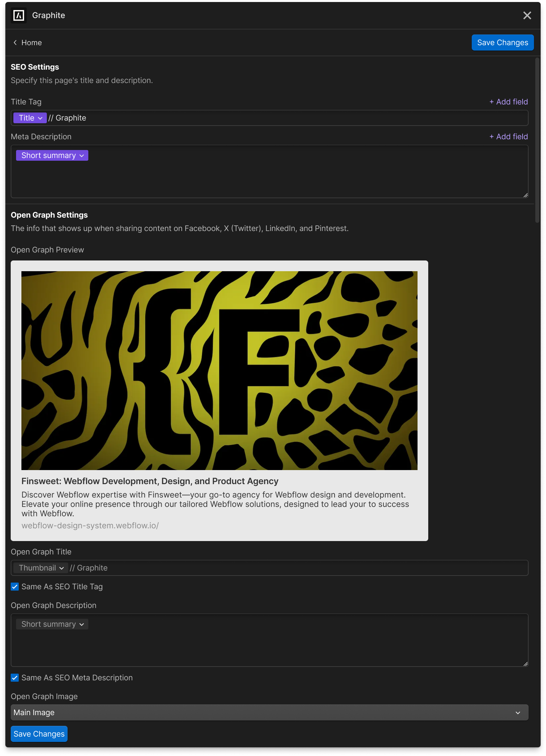
Task: Open the Meta Description Short summary dropdown
Action: (x=52, y=155)
